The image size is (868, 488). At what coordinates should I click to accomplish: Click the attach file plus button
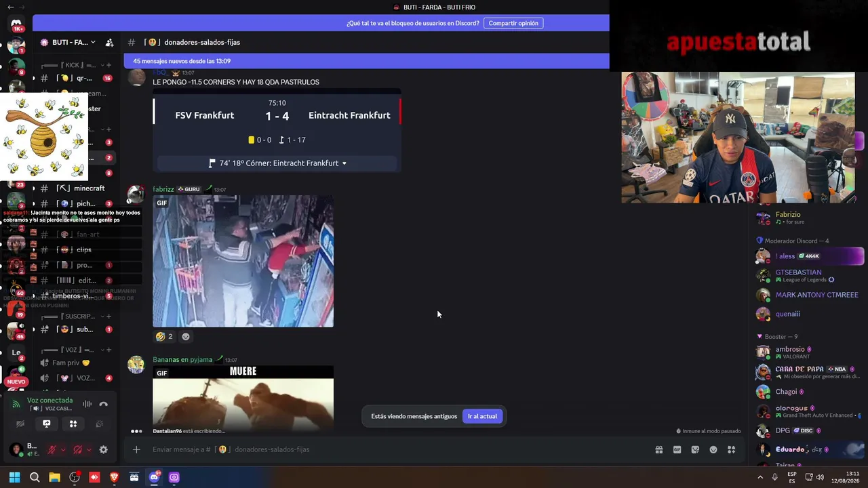[x=136, y=449]
